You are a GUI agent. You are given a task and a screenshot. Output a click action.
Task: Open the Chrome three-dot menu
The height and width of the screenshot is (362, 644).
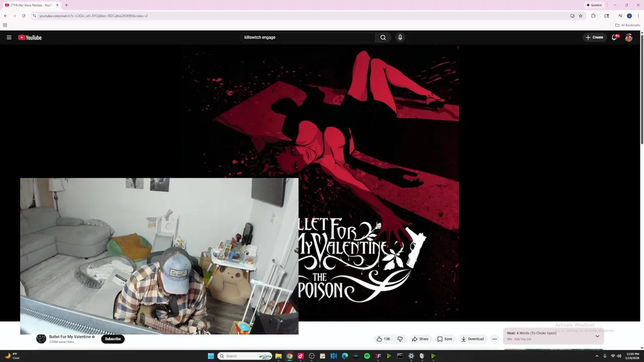(638, 16)
